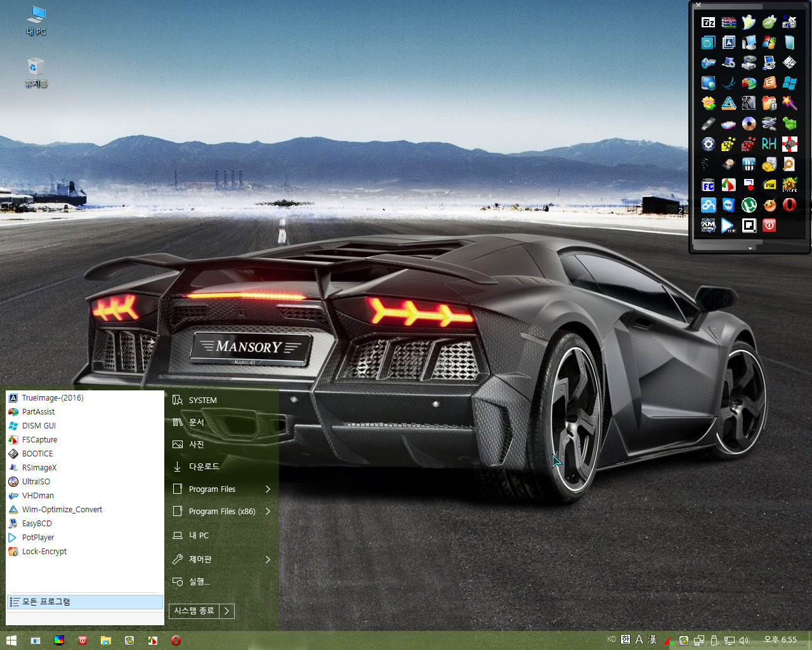Show 모든 프로그램 list
This screenshot has width=812, height=650.
point(85,602)
